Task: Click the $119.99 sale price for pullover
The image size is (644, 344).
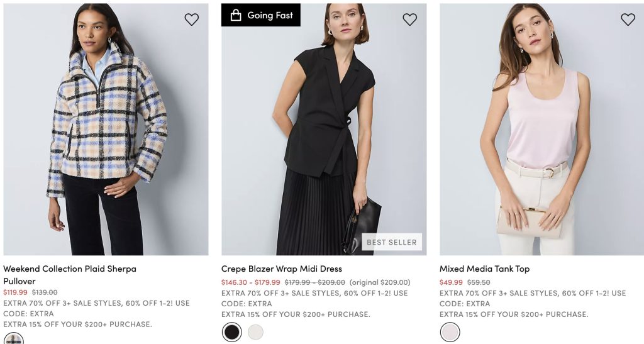Action: [16, 292]
